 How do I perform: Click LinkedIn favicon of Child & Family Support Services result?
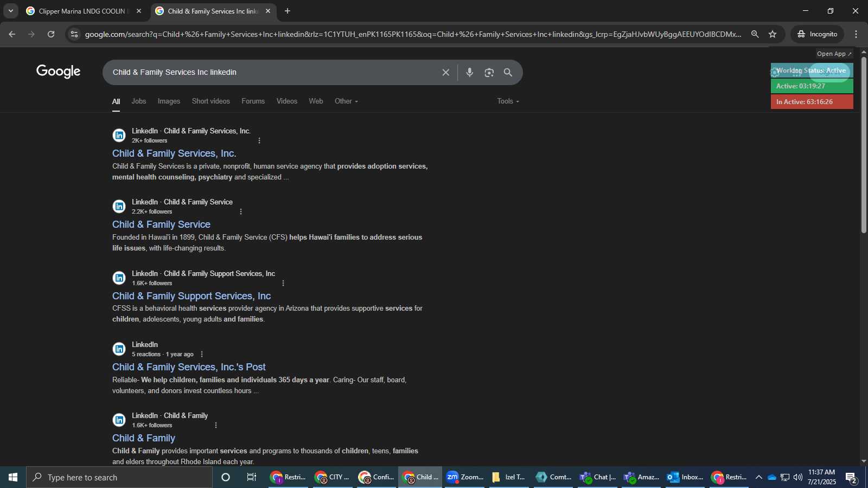(x=119, y=278)
